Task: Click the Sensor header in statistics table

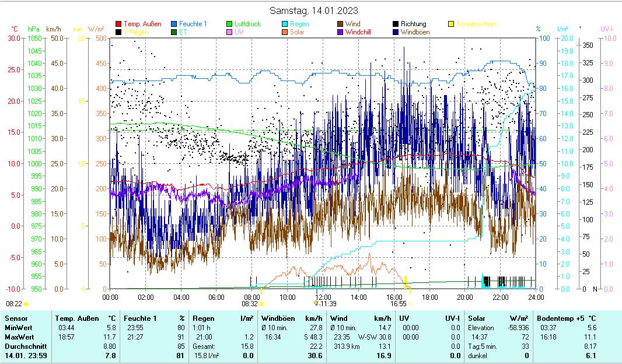Action: (x=16, y=318)
